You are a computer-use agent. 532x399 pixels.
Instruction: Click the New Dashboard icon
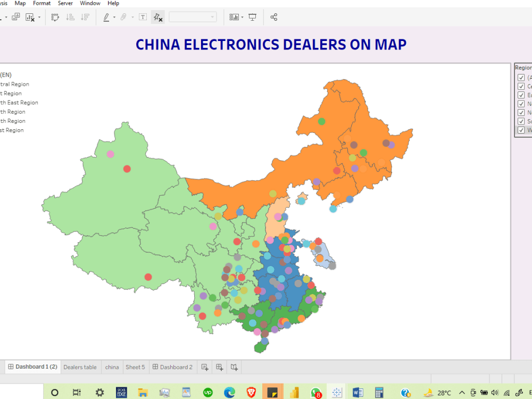click(220, 367)
